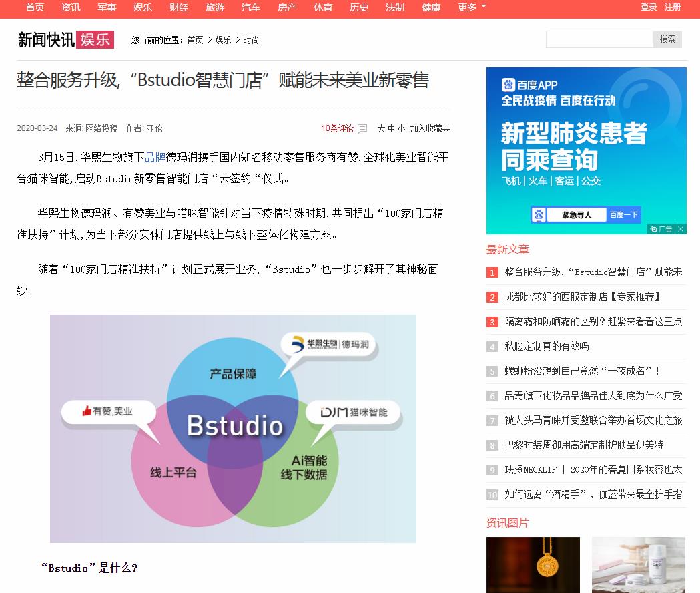The width and height of the screenshot is (700, 593).
Task: Open article 整合服务升级 in latest list
Action: pyautogui.click(x=593, y=272)
